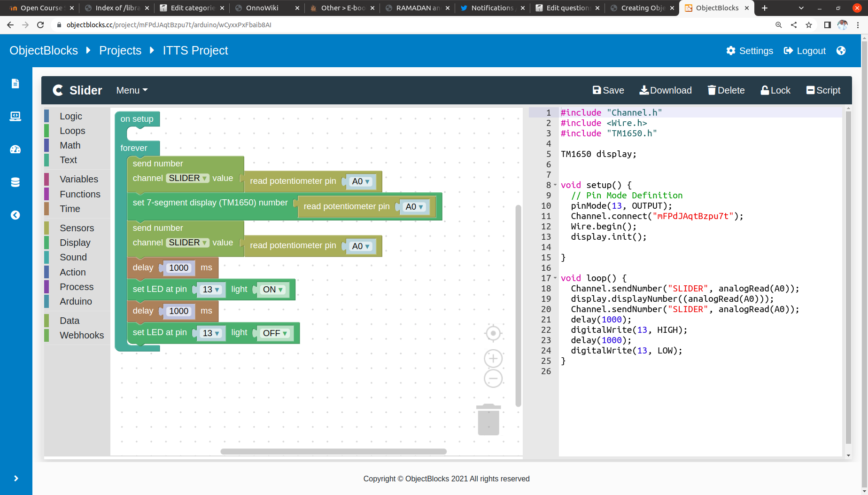Select the Webhooks block category
This screenshot has height=495, width=868.
pos(81,335)
